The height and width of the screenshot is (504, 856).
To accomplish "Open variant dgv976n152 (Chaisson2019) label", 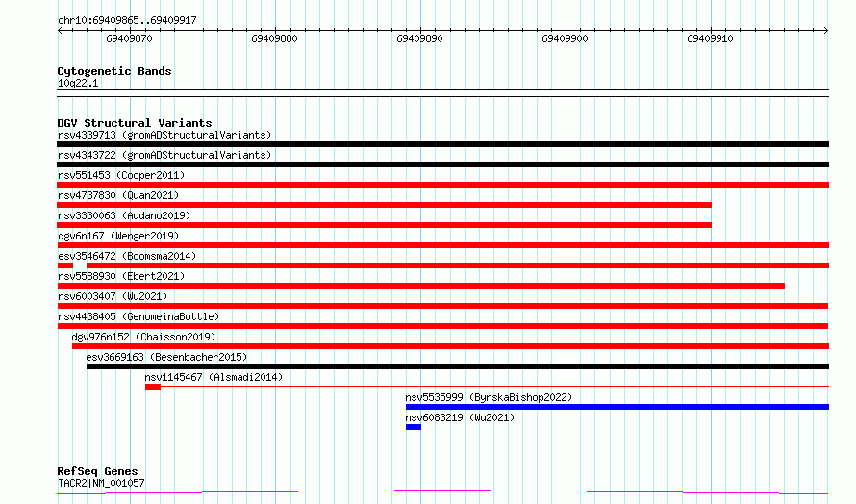I will pos(143,337).
